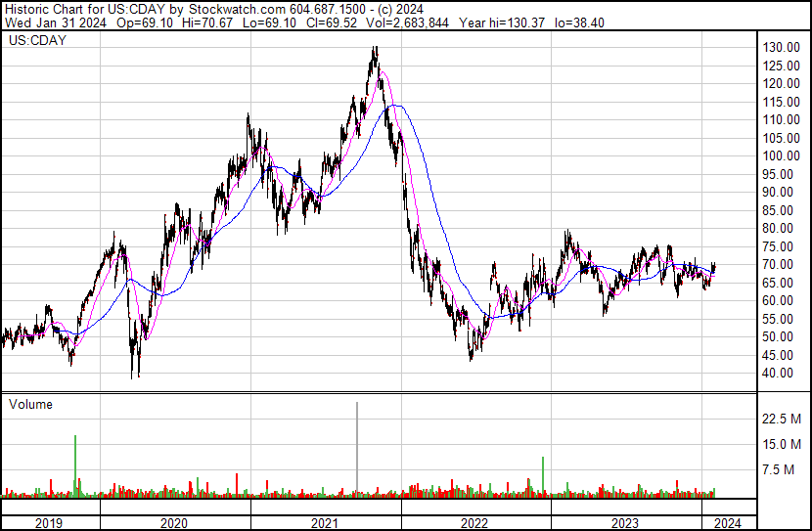The image size is (812, 531).
Task: Select the 2020 year marker
Action: point(174,523)
